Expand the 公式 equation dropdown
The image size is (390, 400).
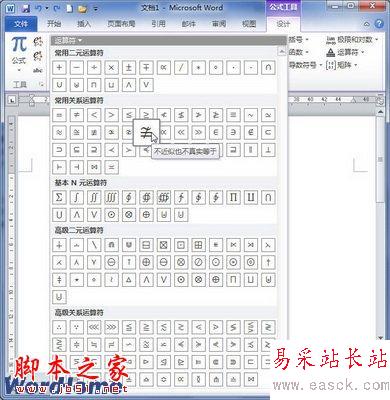(19, 55)
